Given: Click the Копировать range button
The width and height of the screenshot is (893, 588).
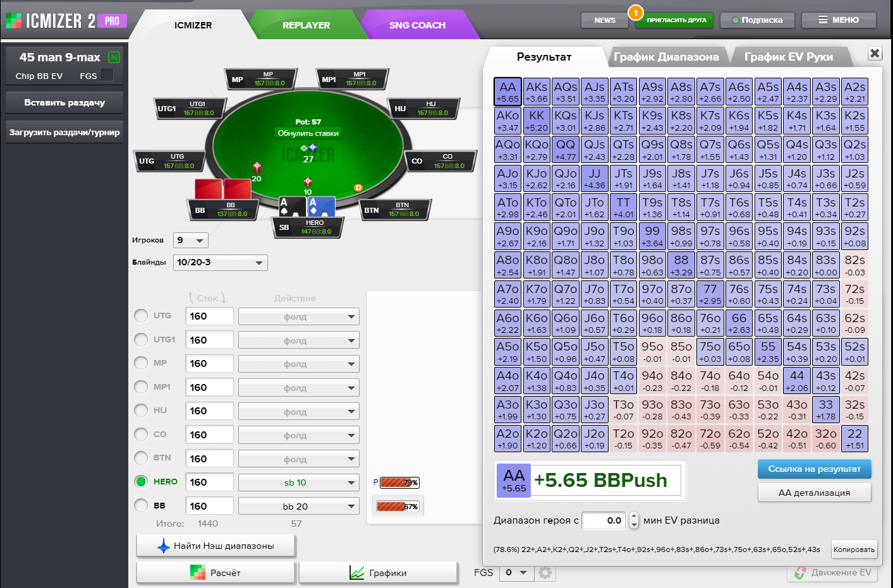Looking at the screenshot, I should click(854, 549).
